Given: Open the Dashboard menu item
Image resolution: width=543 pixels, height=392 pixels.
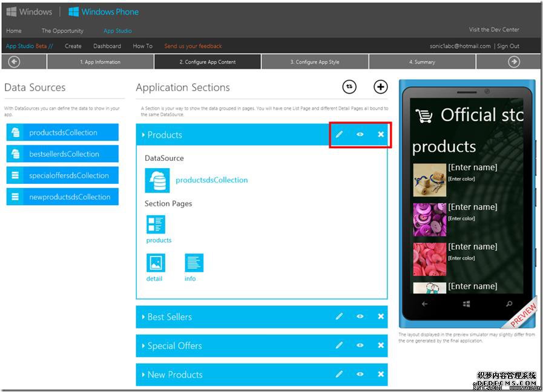Looking at the screenshot, I should 107,46.
